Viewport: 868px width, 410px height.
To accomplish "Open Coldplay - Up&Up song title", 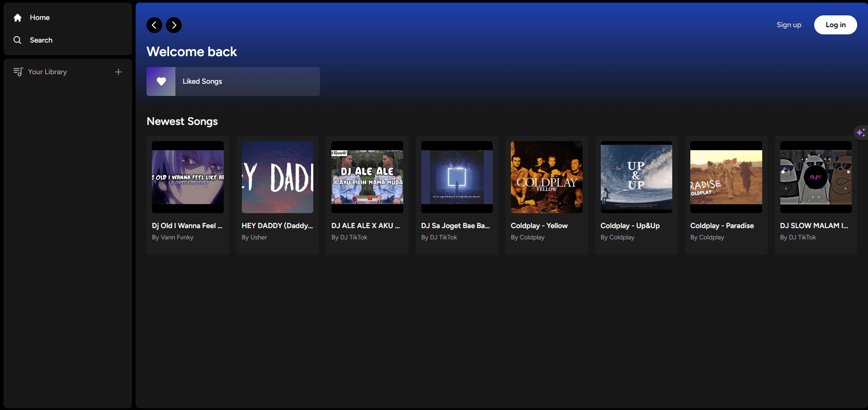I will tap(630, 226).
